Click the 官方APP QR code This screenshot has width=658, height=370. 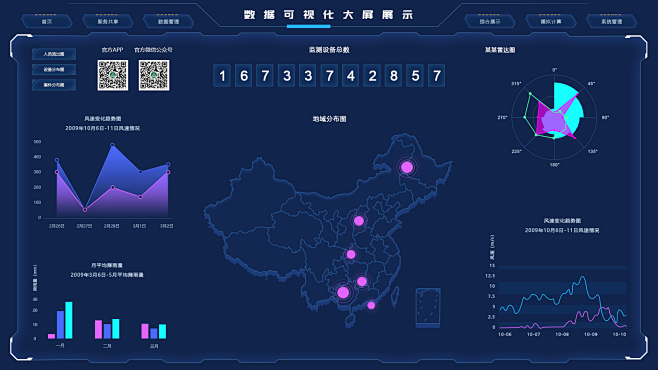113,75
